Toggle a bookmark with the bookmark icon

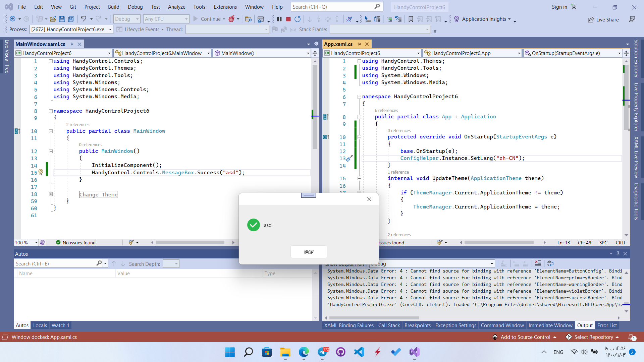click(x=411, y=19)
